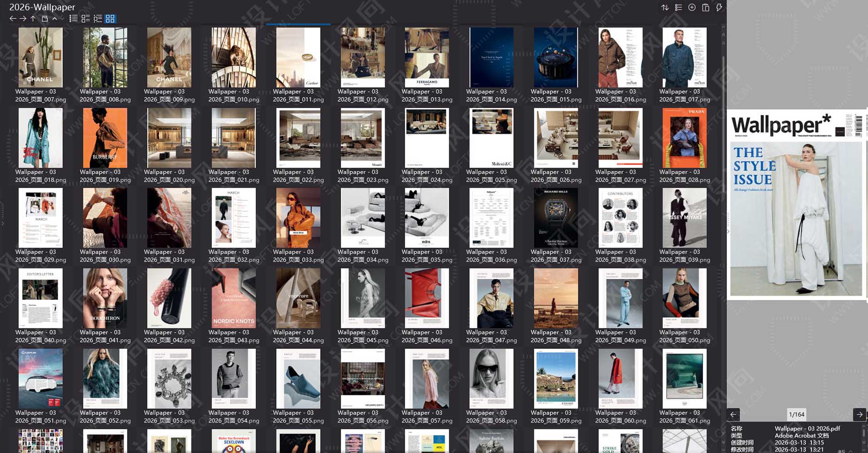Open the sort order icon
Viewport: 868px width, 453px height.
coord(665,7)
